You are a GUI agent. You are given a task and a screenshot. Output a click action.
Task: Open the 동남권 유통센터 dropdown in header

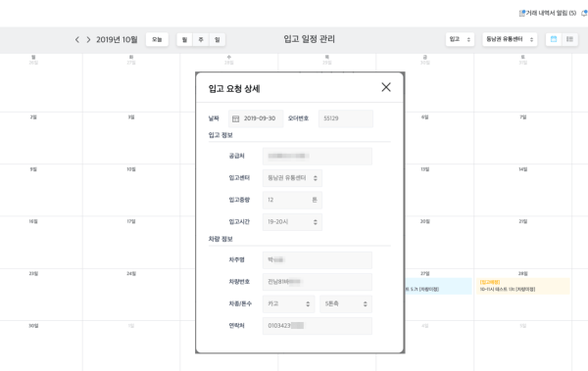(510, 39)
